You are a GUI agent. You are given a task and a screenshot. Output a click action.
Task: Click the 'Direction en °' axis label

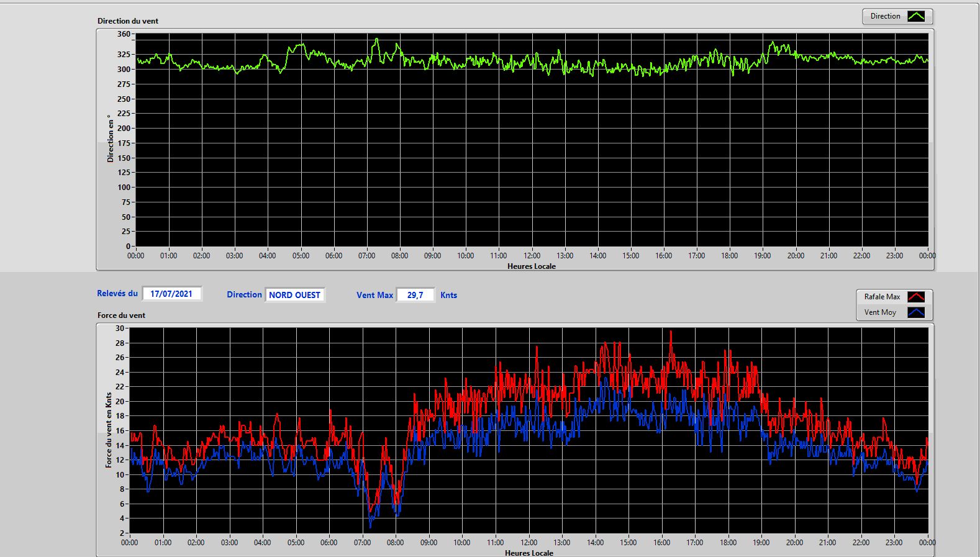tap(111, 138)
